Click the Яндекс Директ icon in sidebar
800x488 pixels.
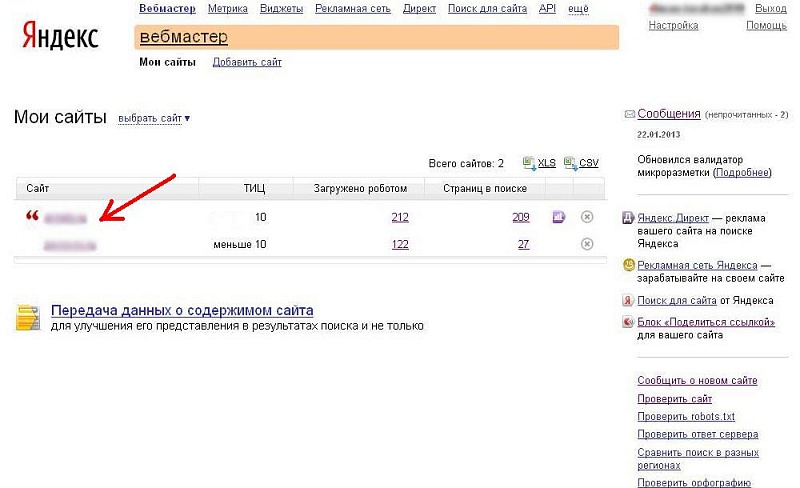click(628, 218)
